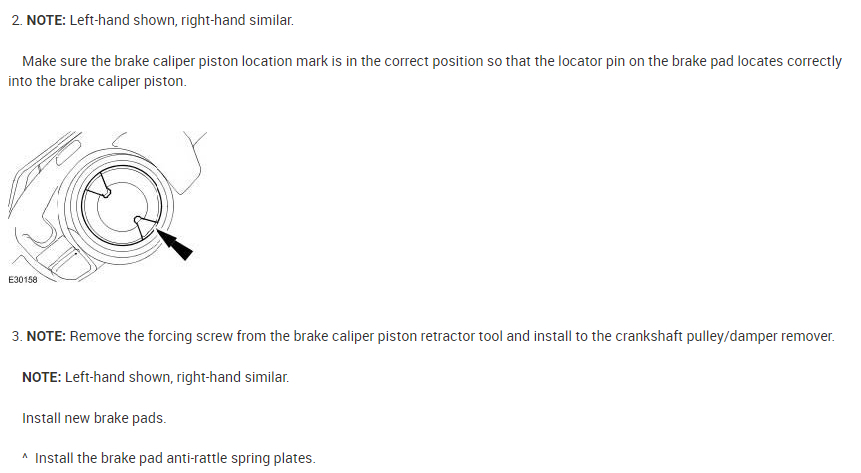Click the step 3 number
The width and height of the screenshot is (861, 473).
point(16,336)
